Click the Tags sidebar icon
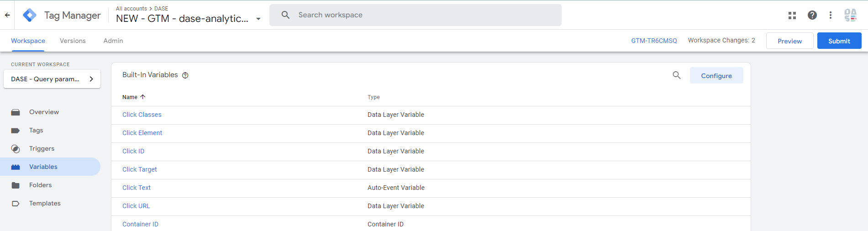Screen dimensions: 868x231 coord(16,131)
